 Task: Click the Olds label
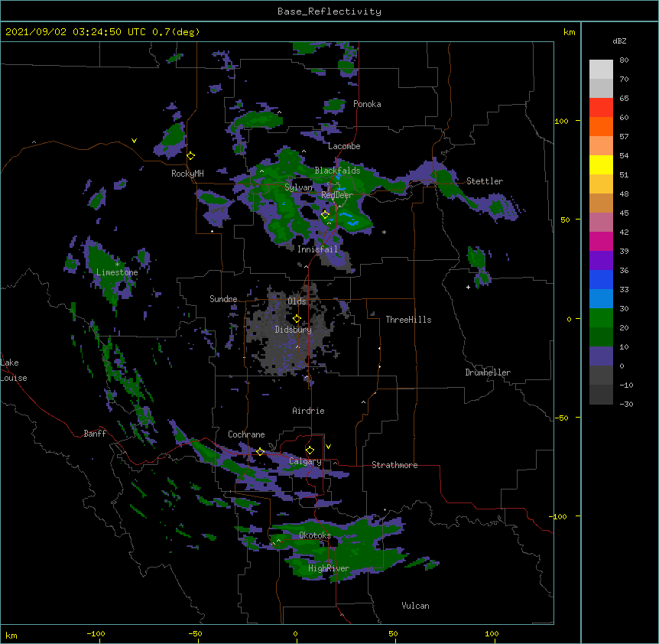coord(297,301)
